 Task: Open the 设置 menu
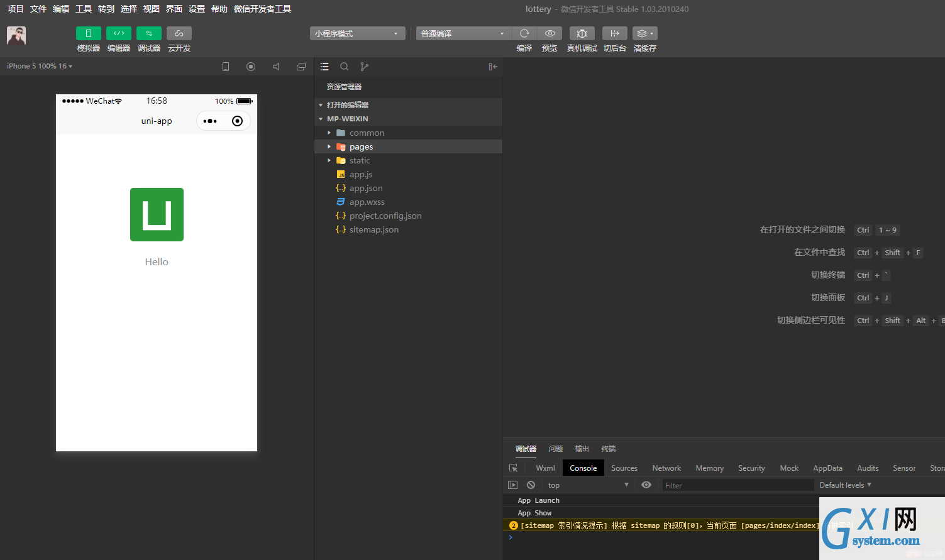197,9
